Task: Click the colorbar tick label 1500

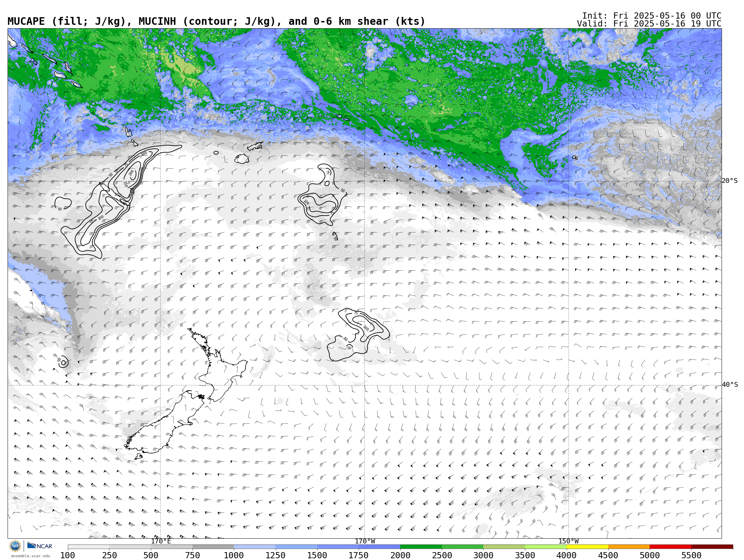Action: (x=317, y=556)
